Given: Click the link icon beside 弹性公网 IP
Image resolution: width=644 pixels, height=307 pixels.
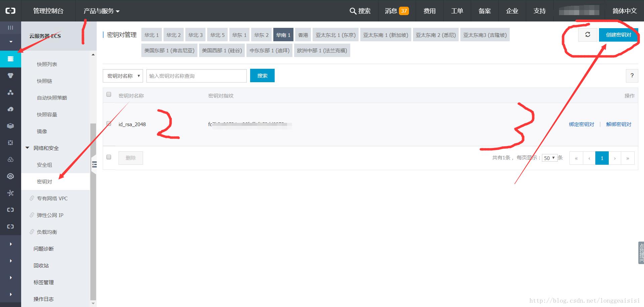Looking at the screenshot, I should tap(32, 215).
